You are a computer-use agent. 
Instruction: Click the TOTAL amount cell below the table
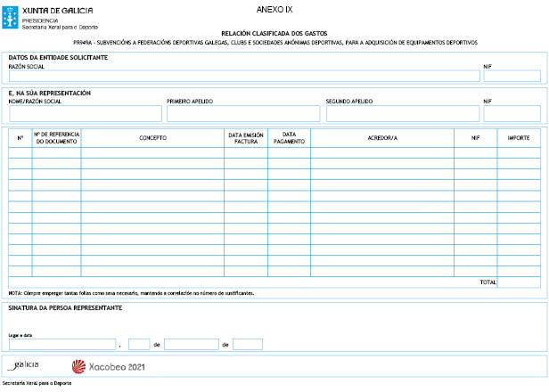tap(519, 282)
